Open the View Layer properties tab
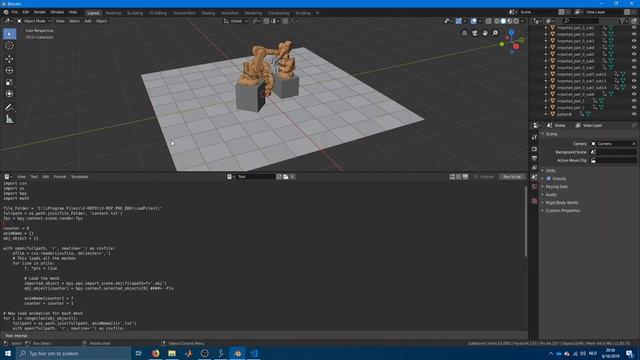The height and width of the screenshot is (360, 640). click(x=534, y=168)
